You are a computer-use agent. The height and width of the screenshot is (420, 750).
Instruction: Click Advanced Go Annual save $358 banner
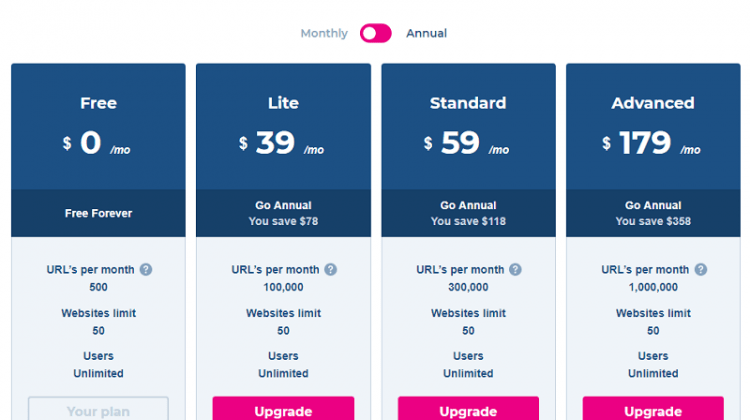pyautogui.click(x=653, y=213)
